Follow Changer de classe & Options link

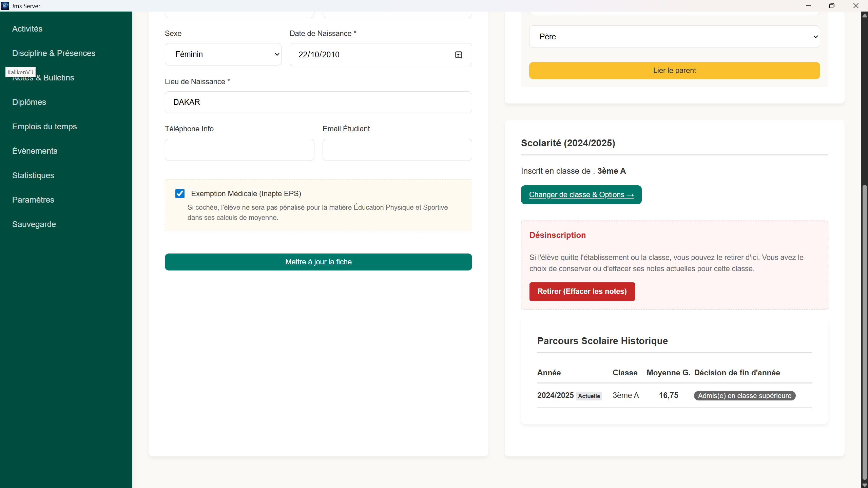pyautogui.click(x=581, y=195)
